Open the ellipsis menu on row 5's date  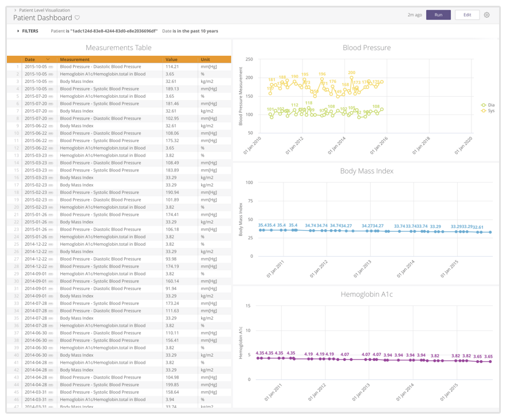[x=51, y=96]
